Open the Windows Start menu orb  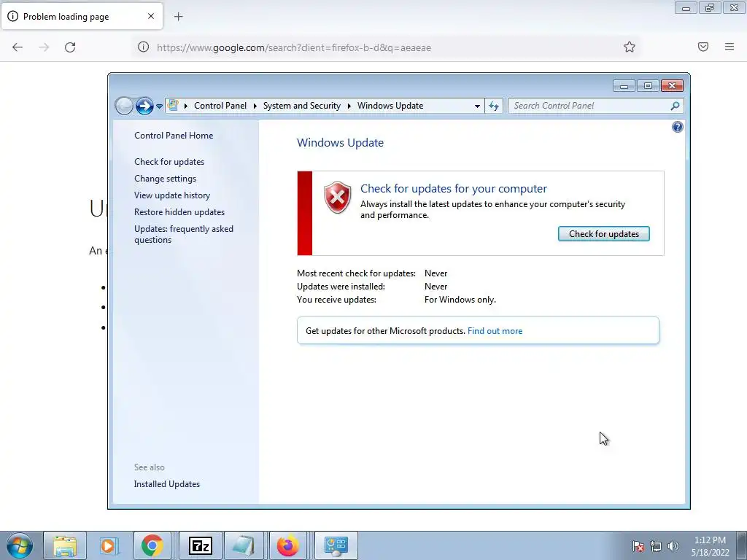pos(20,545)
